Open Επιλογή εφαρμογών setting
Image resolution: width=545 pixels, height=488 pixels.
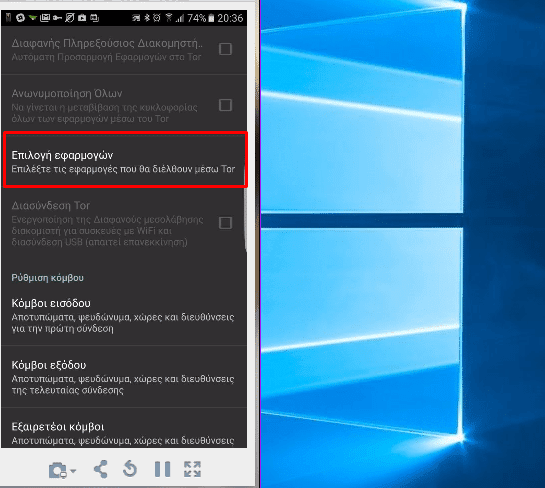125,160
